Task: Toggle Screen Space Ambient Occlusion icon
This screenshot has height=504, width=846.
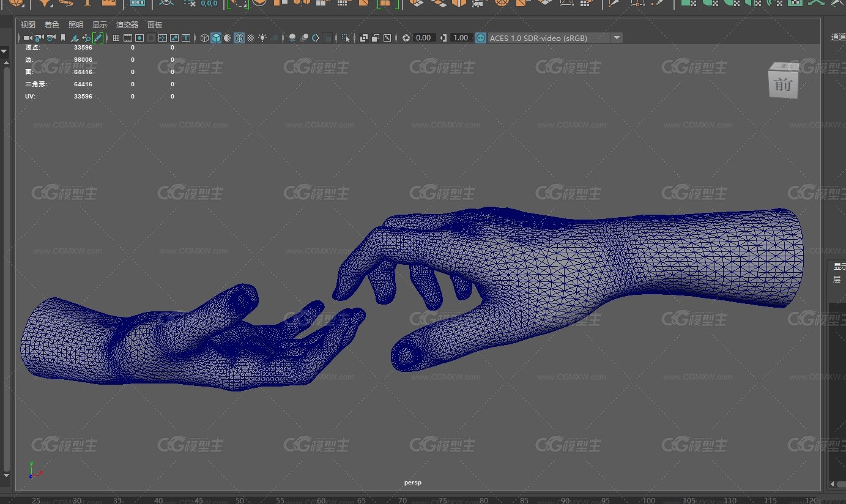Action: click(292, 38)
